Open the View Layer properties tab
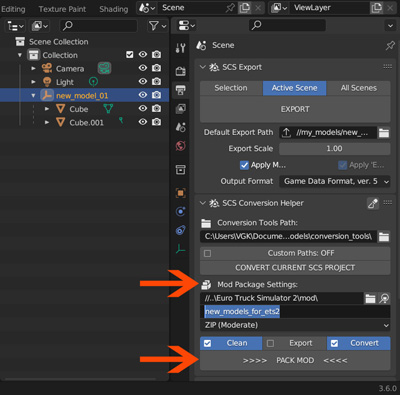 pyautogui.click(x=180, y=108)
